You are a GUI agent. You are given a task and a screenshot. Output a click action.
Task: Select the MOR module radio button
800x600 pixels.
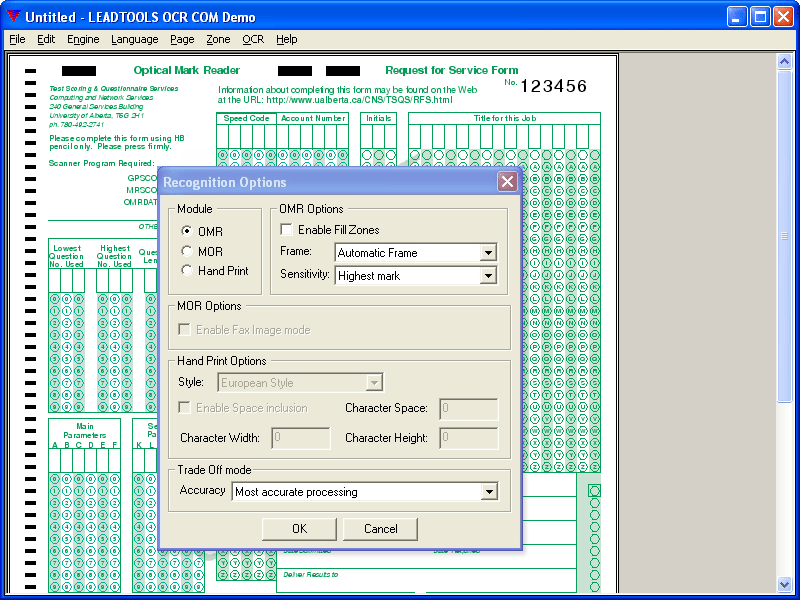(x=187, y=251)
